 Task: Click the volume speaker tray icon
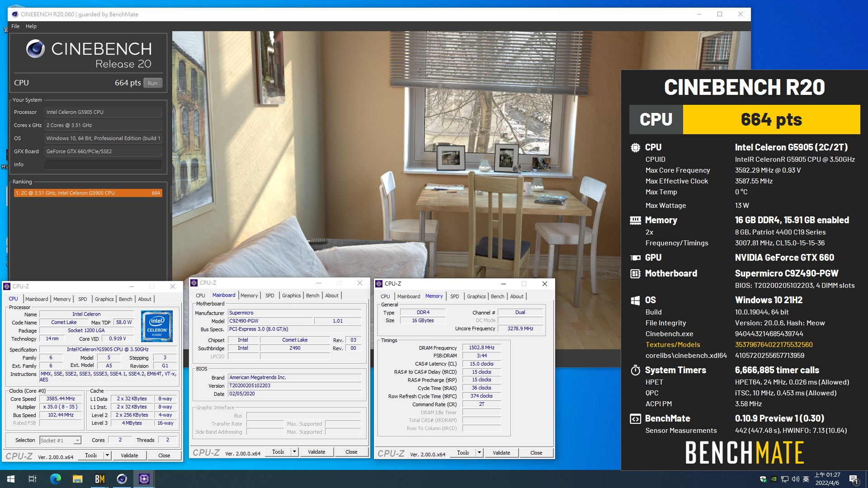pos(795,479)
